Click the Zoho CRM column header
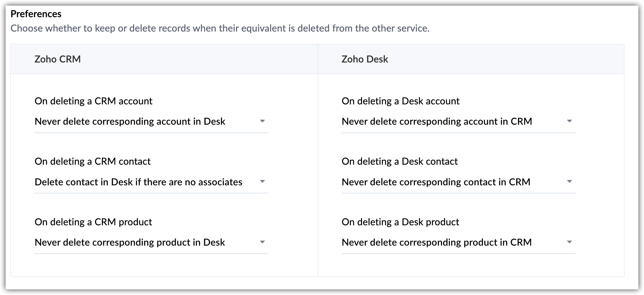Viewport: 644px width, 295px height. [x=58, y=59]
